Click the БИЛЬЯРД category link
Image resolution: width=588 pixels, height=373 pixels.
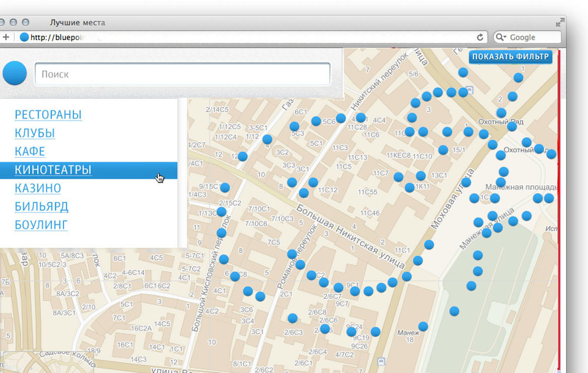click(x=41, y=207)
